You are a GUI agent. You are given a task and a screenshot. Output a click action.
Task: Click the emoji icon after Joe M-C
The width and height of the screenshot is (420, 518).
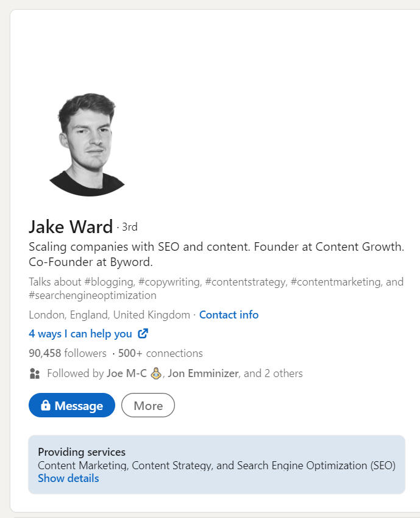(155, 373)
